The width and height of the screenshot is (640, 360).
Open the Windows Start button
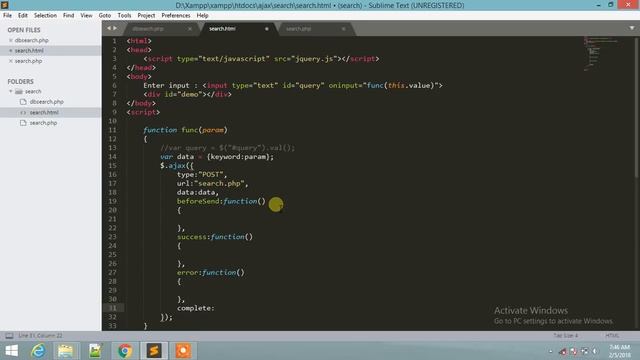(x=12, y=351)
